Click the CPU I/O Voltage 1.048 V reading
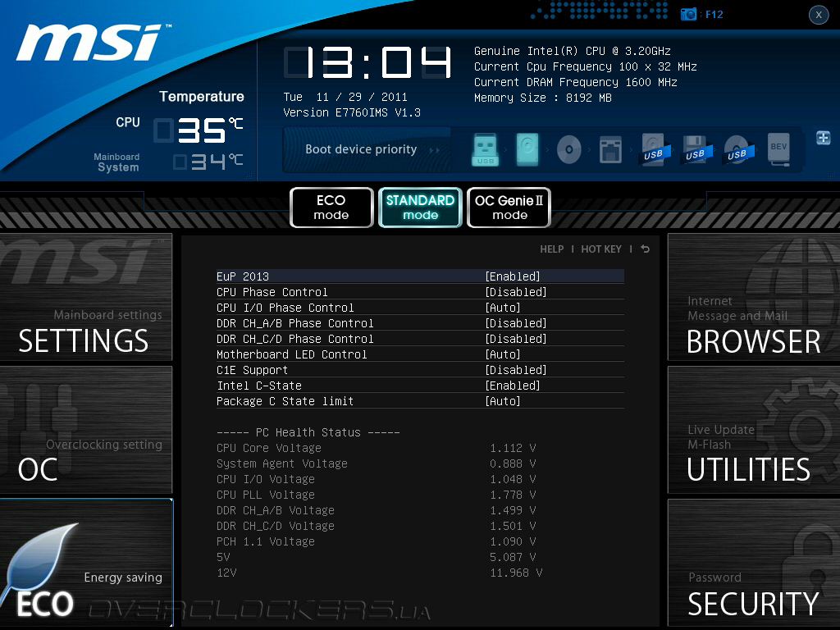 513,479
